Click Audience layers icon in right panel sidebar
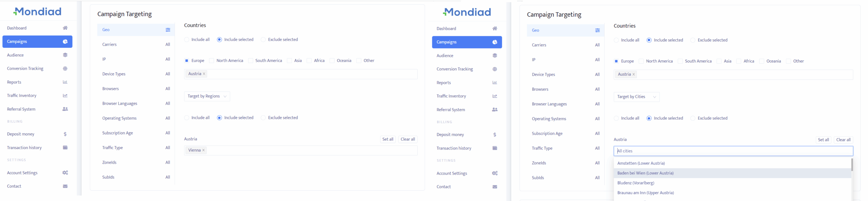This screenshot has width=868, height=201. [495, 56]
